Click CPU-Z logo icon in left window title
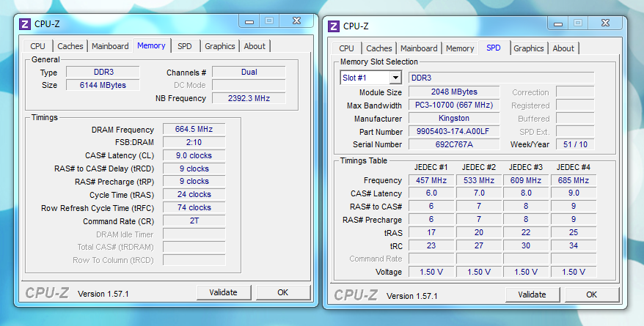 [25, 24]
